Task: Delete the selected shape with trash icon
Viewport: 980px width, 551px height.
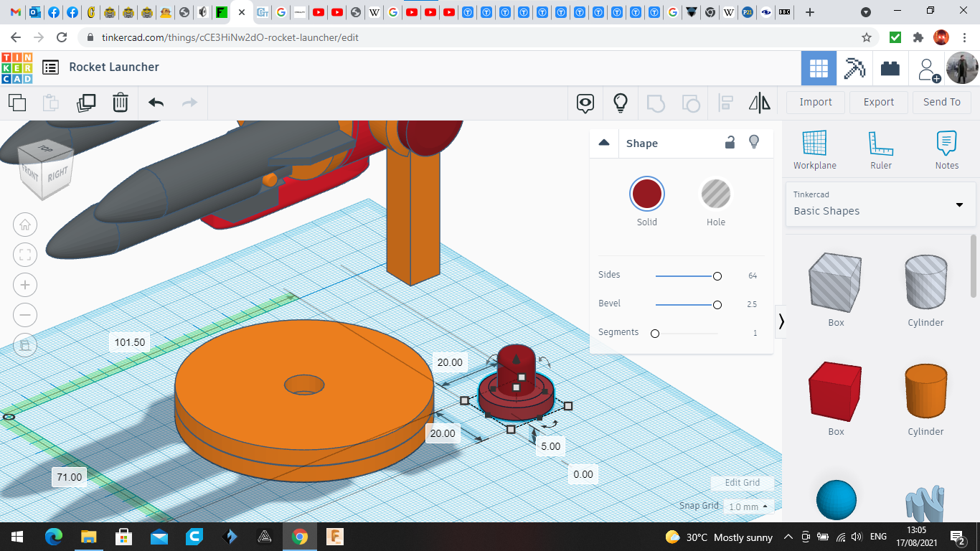Action: (x=121, y=103)
